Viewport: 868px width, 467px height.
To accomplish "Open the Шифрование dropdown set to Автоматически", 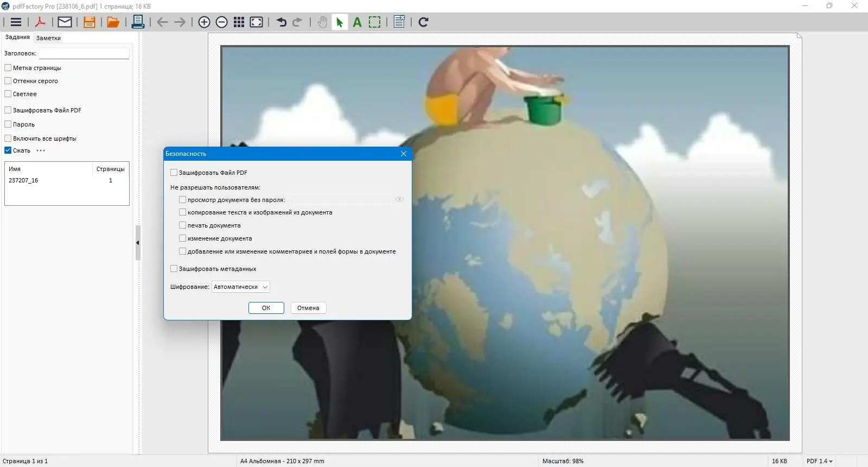I will (240, 287).
